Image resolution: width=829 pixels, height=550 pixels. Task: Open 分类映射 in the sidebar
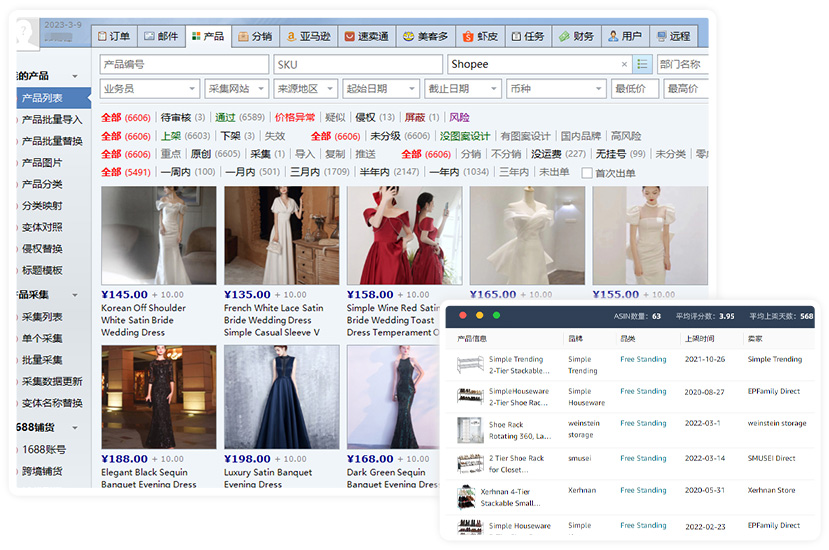coord(42,206)
